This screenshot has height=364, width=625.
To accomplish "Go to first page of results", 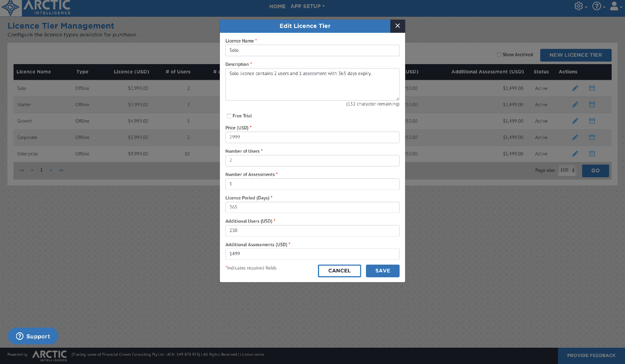I will [22, 170].
